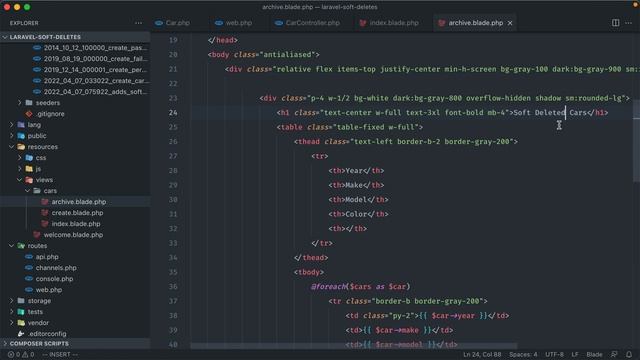The width and height of the screenshot is (640, 360).
Task: Open the Car.php tab
Action: (172, 23)
